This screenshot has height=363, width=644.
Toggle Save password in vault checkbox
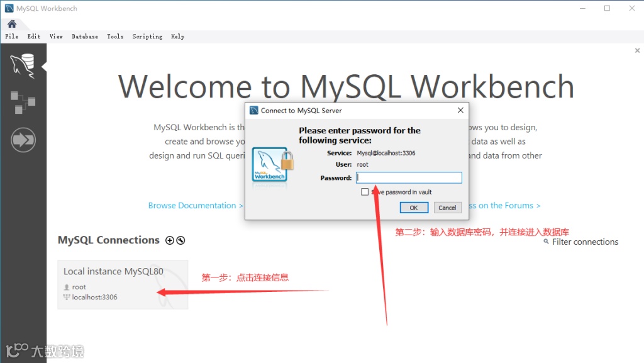[365, 192]
